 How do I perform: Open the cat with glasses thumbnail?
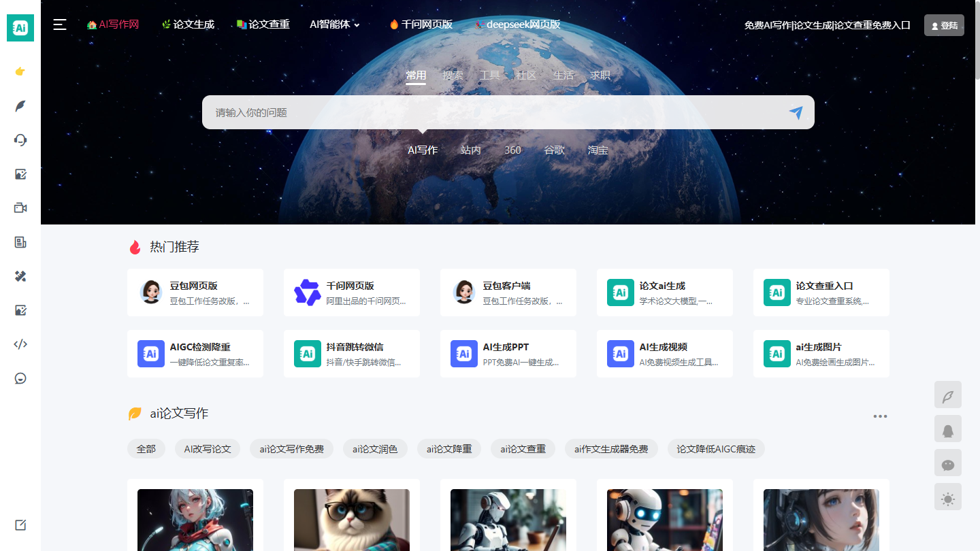(x=352, y=520)
